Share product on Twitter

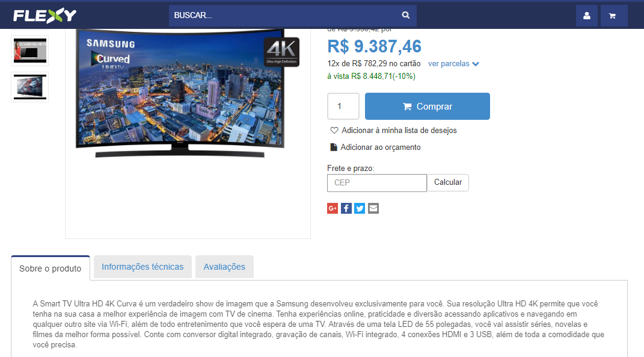click(x=360, y=208)
